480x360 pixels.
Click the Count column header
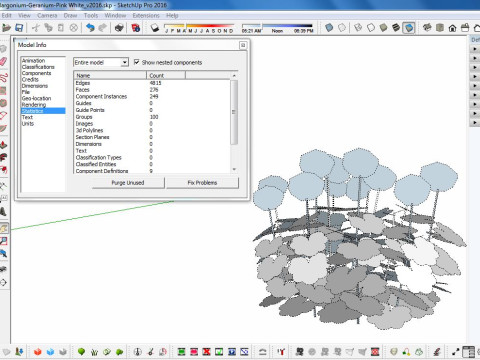[166, 75]
